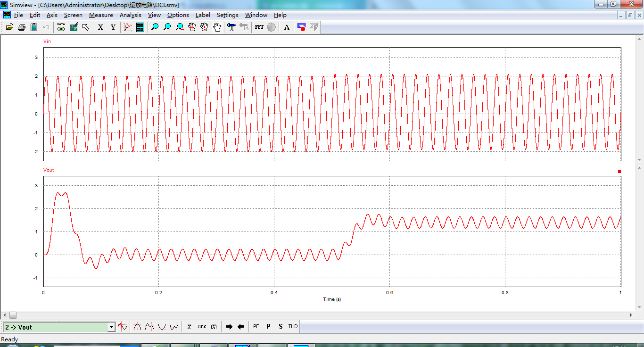Image resolution: width=644 pixels, height=347 pixels.
Task: Click the grayed telescope icon
Action: [x=244, y=27]
